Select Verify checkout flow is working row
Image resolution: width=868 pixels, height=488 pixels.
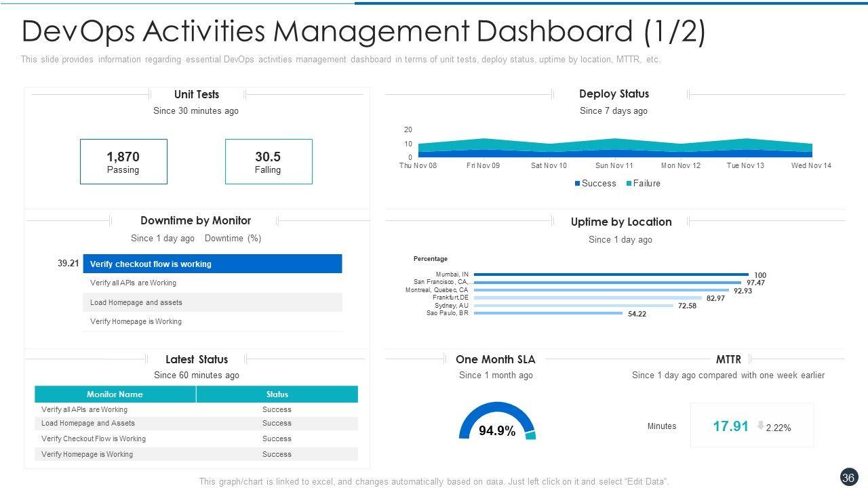212,264
